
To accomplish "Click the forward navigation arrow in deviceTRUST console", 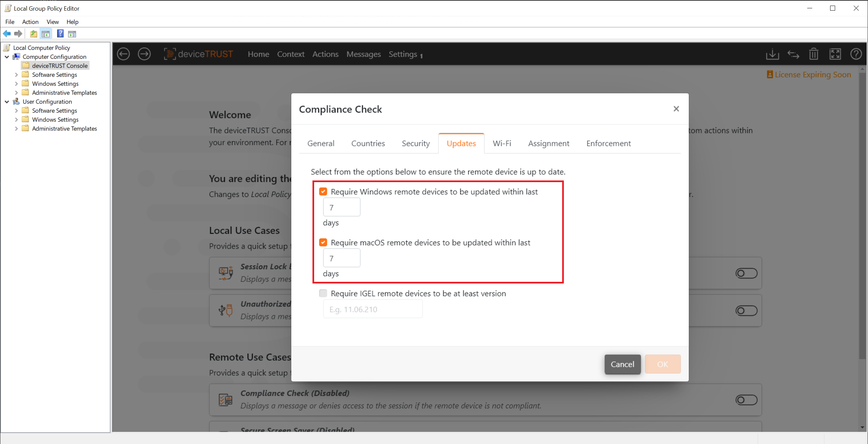I will [144, 54].
